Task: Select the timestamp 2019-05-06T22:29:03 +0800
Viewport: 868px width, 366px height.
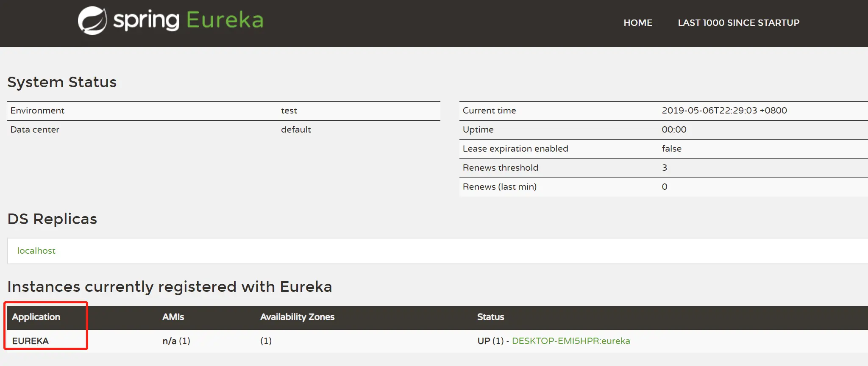Action: (x=724, y=111)
